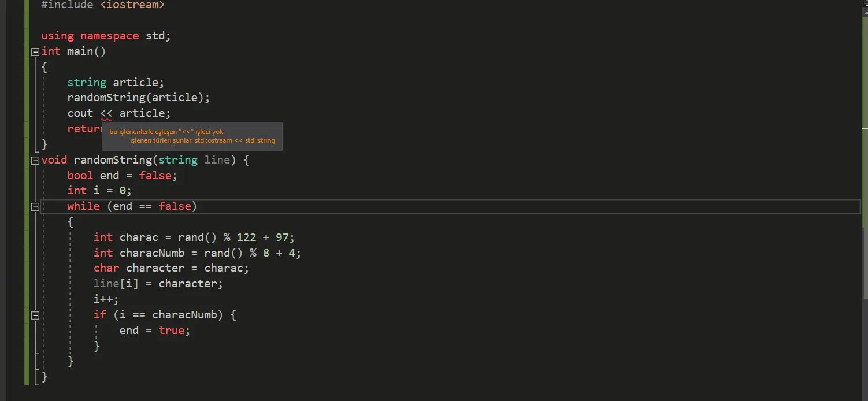The image size is (868, 401).
Task: Click the 'using namespace std;' line
Action: pyautogui.click(x=106, y=36)
